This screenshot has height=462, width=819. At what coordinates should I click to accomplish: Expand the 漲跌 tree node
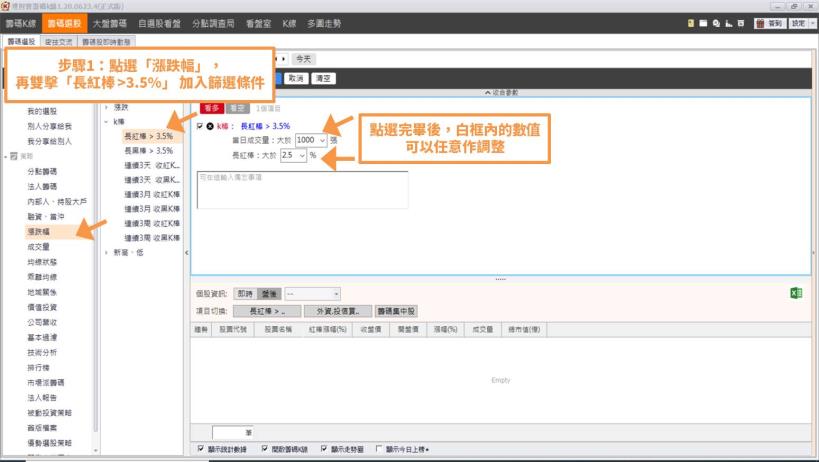(x=107, y=107)
